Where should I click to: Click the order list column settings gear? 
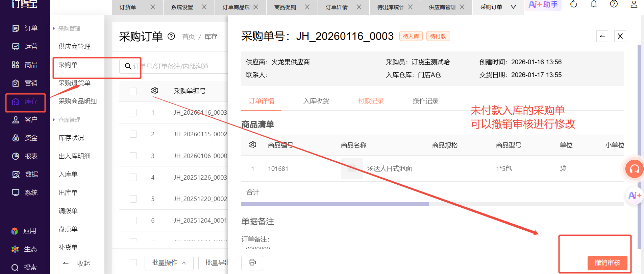click(155, 91)
